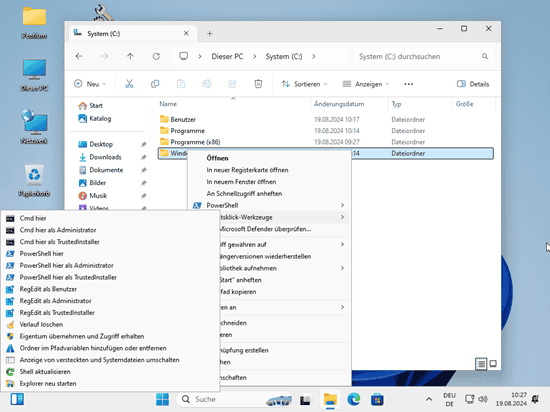Go up one level with up arrow
This screenshot has height=412, width=550.
(130, 56)
